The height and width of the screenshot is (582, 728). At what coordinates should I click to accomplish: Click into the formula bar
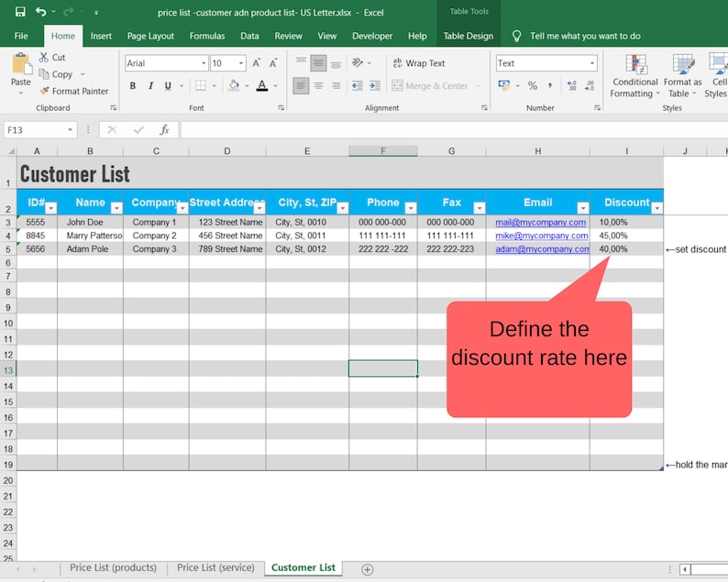coord(454,130)
